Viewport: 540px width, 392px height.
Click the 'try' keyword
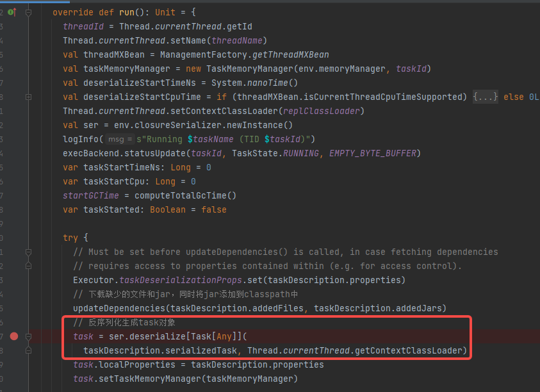70,238
